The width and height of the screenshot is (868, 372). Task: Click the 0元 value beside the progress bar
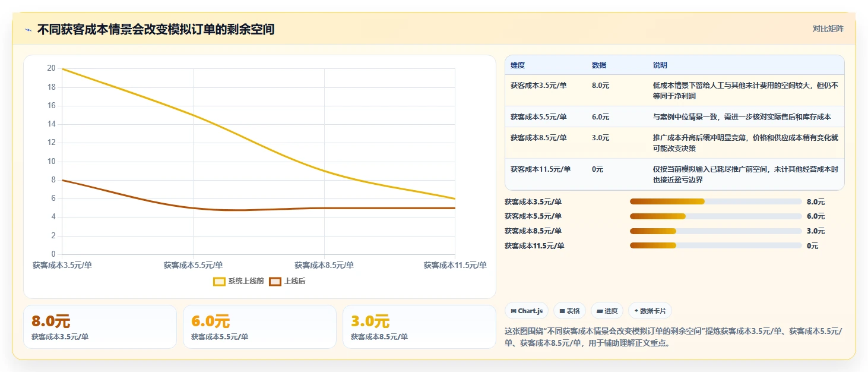(813, 246)
